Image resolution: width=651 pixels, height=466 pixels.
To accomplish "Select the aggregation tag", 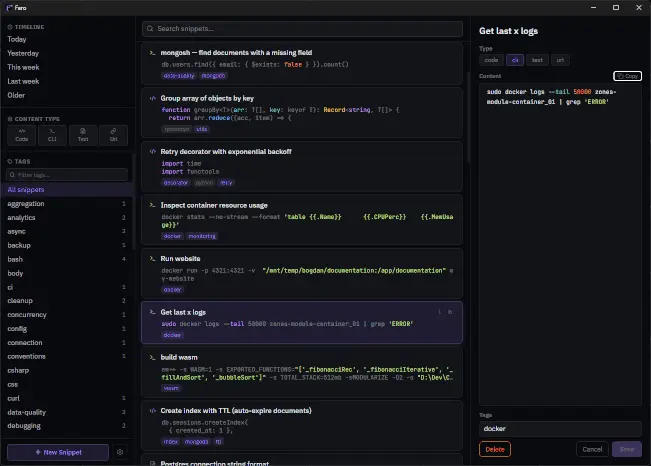I will click(x=66, y=204).
